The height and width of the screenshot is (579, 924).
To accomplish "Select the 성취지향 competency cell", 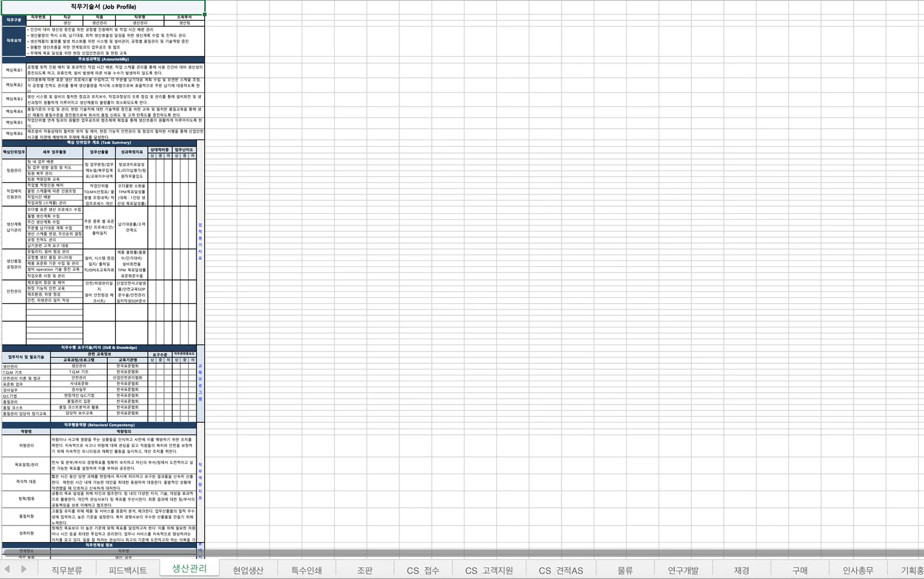I will [26, 533].
